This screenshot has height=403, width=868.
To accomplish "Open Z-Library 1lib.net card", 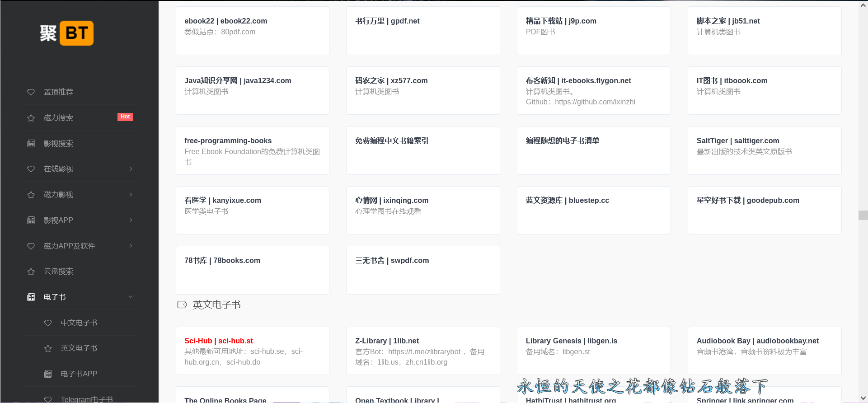I will (x=387, y=341).
